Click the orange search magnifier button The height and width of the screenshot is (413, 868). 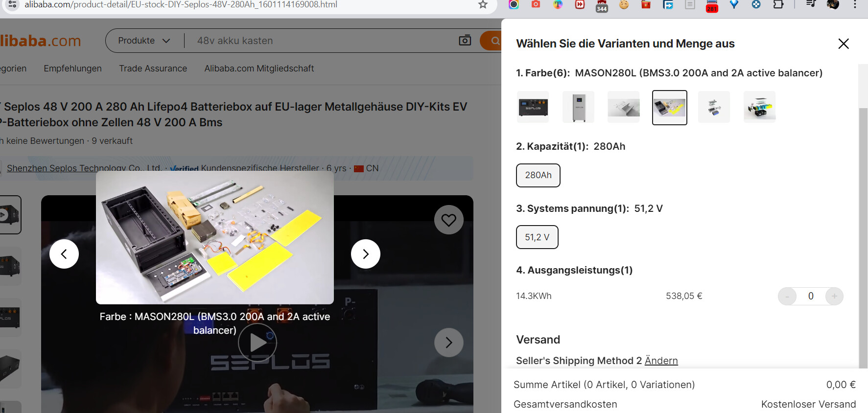[x=492, y=41]
